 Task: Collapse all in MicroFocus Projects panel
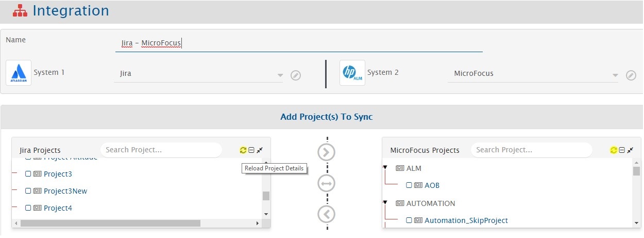tap(622, 150)
